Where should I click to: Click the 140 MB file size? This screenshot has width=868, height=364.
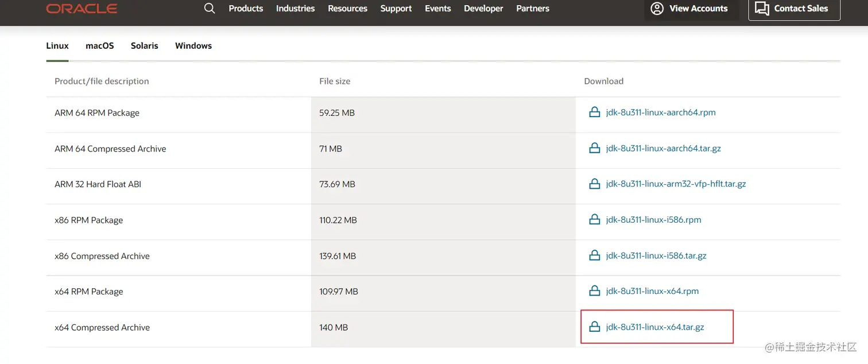(334, 328)
